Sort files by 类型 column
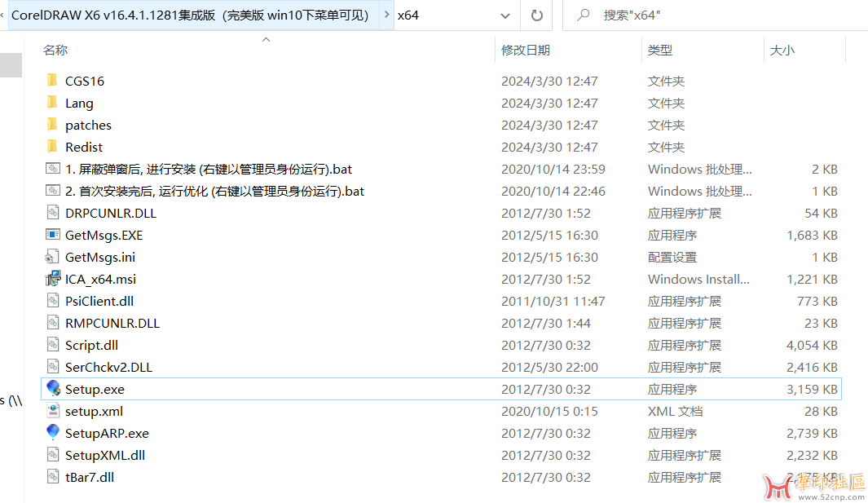Screen dimensions: 868x503 coord(660,50)
